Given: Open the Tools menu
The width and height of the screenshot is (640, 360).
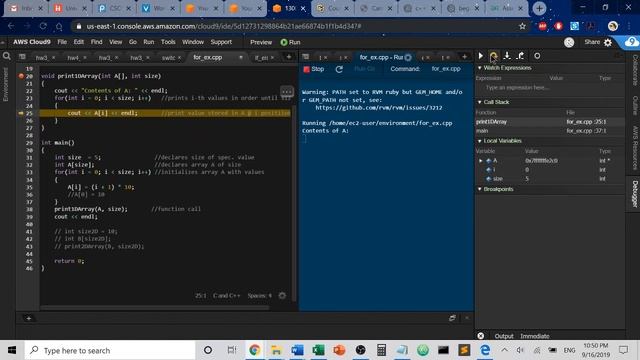Looking at the screenshot, I should click(x=168, y=42).
